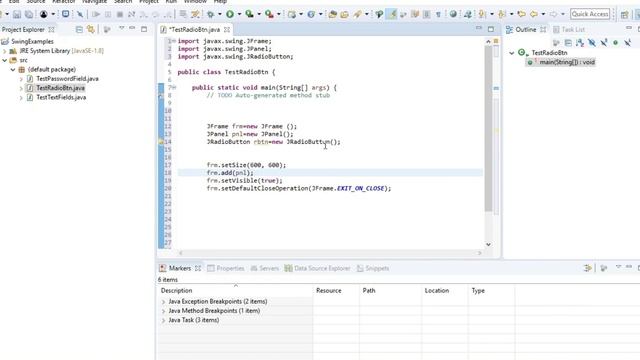Click the Open Type icon
Viewport: 640px width, 360px height.
[333, 14]
